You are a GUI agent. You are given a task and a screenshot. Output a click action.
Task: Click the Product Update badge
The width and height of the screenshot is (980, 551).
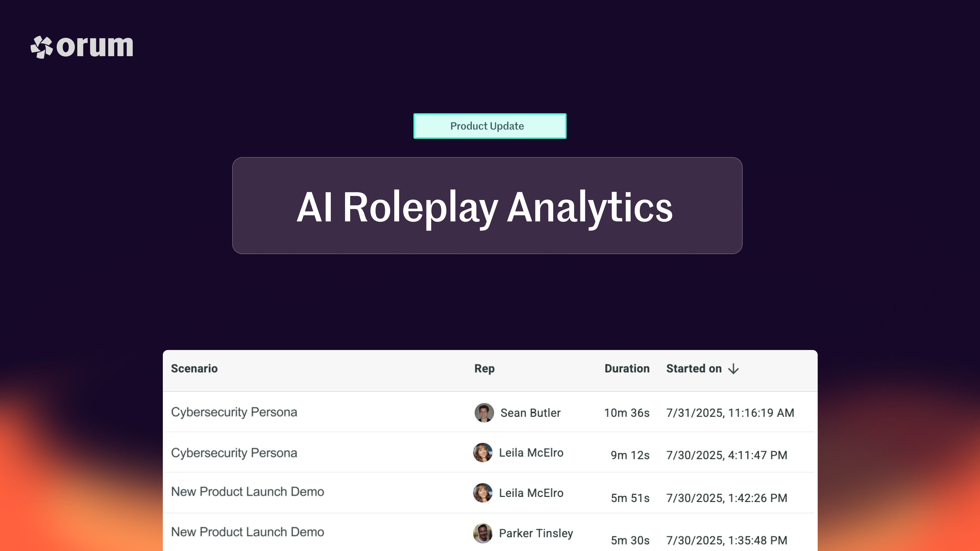490,126
